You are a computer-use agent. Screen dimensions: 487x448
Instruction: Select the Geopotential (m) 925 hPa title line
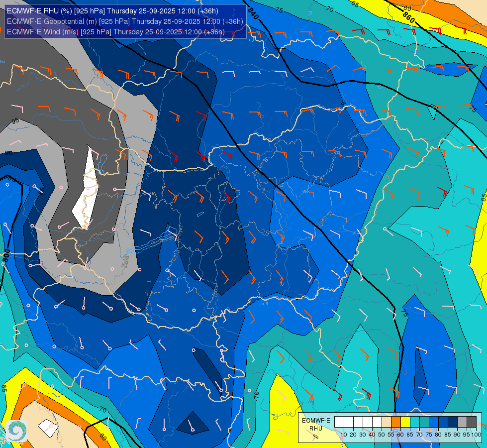(x=125, y=21)
